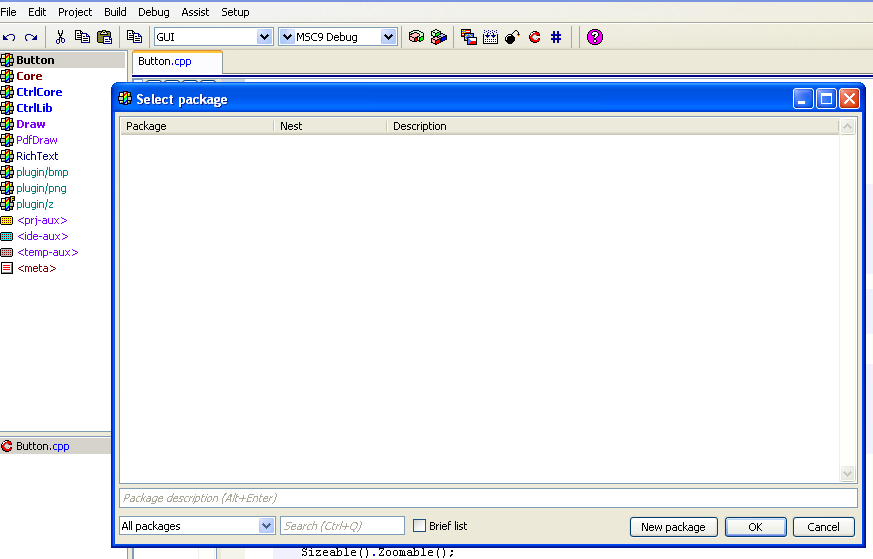Sort by the Nest column header
This screenshot has width=873, height=559.
(x=329, y=126)
